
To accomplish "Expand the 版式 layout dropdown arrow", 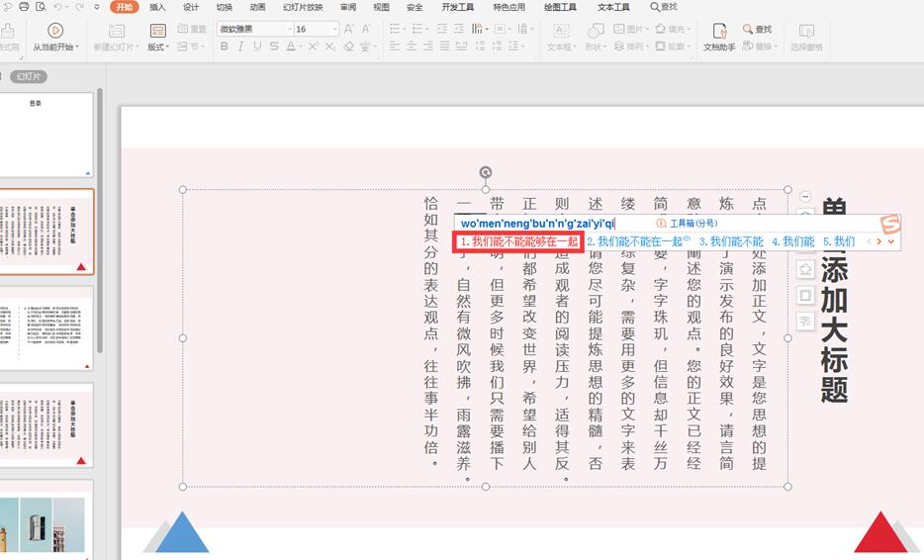I will pyautogui.click(x=167, y=47).
